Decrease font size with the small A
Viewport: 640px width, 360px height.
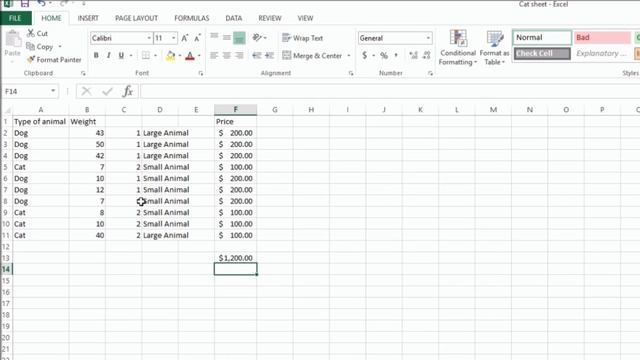(198, 38)
